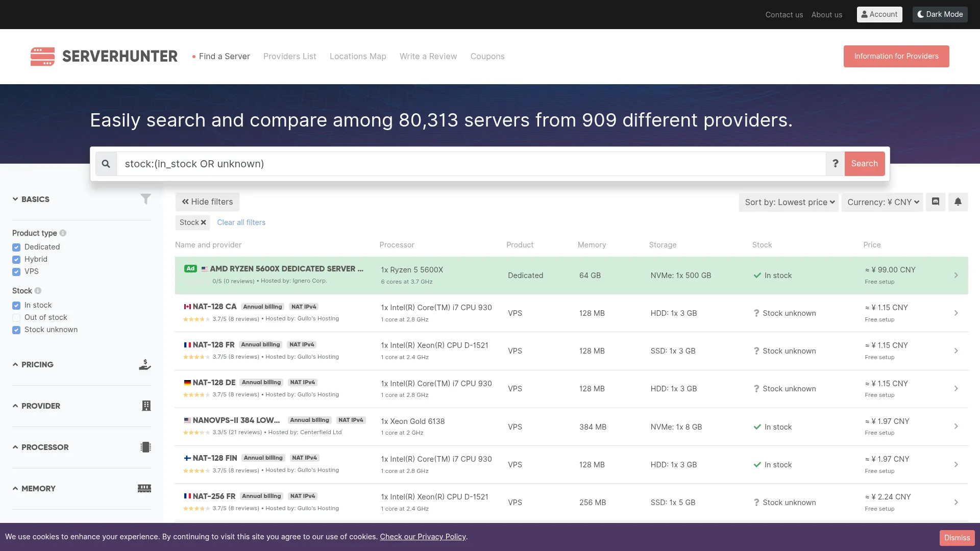Click Stock info icon in sidebar
Screen dimensions: 980x551
click(38, 291)
